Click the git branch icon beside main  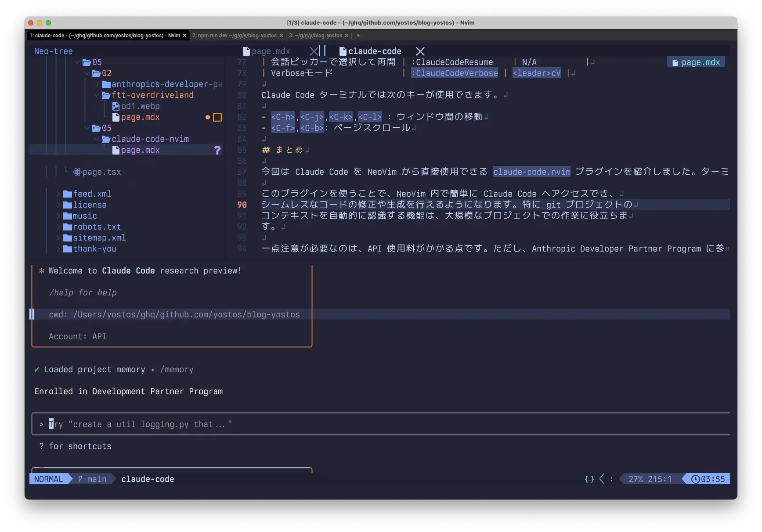point(80,479)
